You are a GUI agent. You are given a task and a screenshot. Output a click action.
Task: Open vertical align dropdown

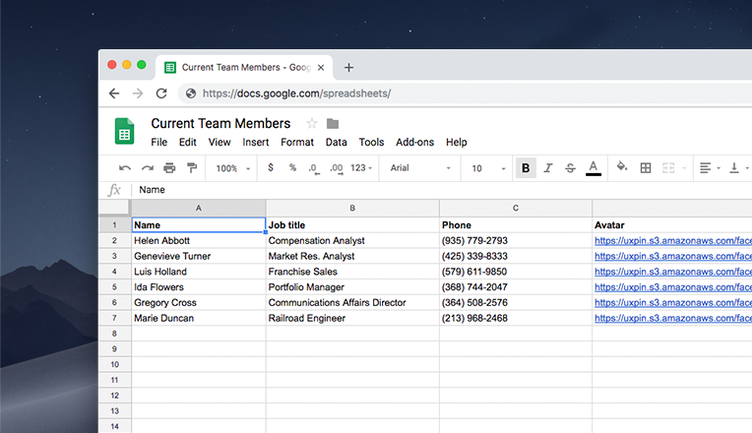pyautogui.click(x=739, y=168)
